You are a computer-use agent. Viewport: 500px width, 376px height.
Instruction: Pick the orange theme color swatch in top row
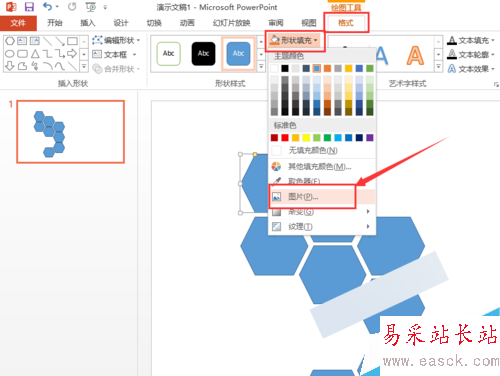click(327, 68)
